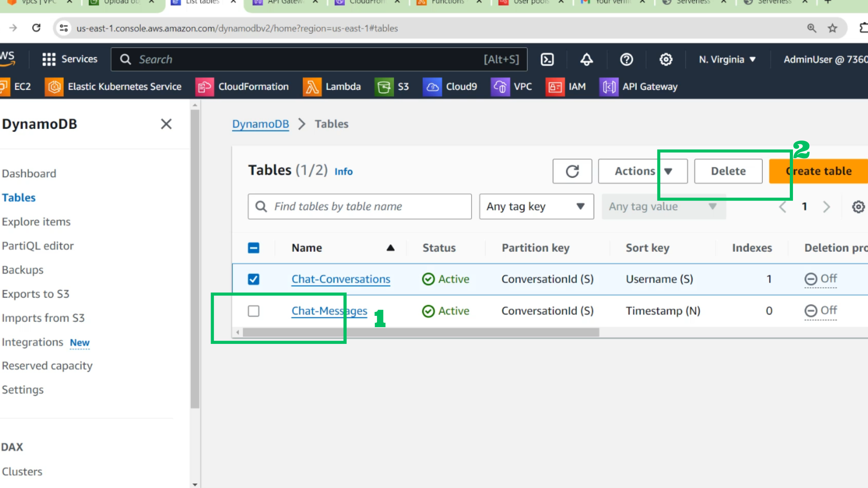Check the Chat-Messages row checkbox
The width and height of the screenshot is (868, 488).
click(x=254, y=311)
